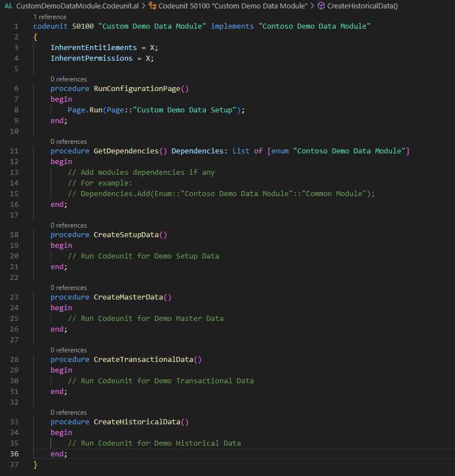Click the '// For example:' comment
This screenshot has width=455, height=476.
100,183
